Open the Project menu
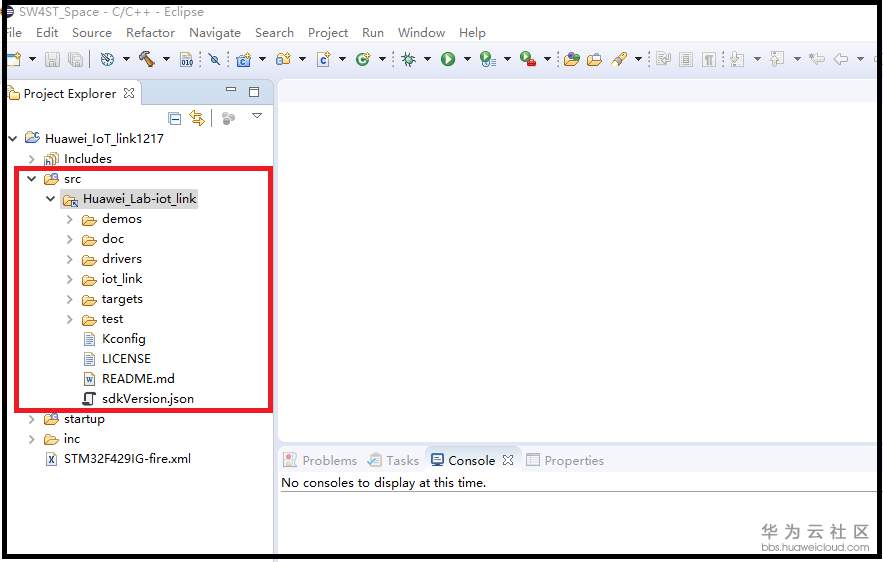 coord(328,33)
